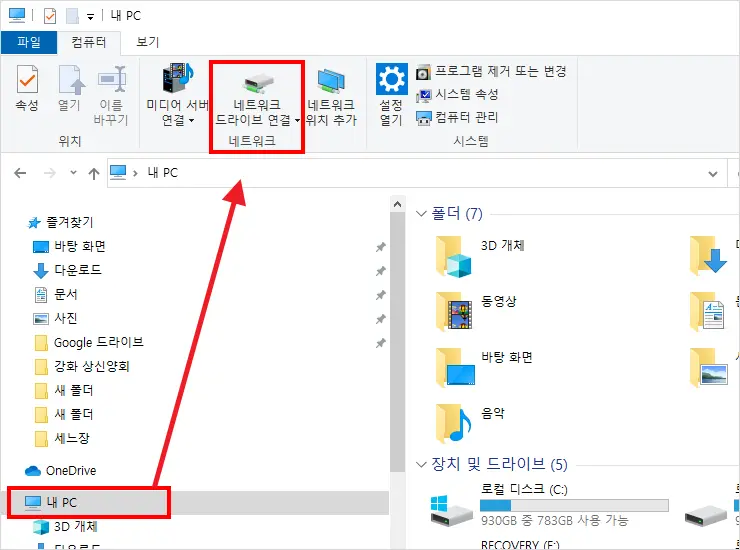
Task: Click pin icon beside 다운로드
Action: 380,271
